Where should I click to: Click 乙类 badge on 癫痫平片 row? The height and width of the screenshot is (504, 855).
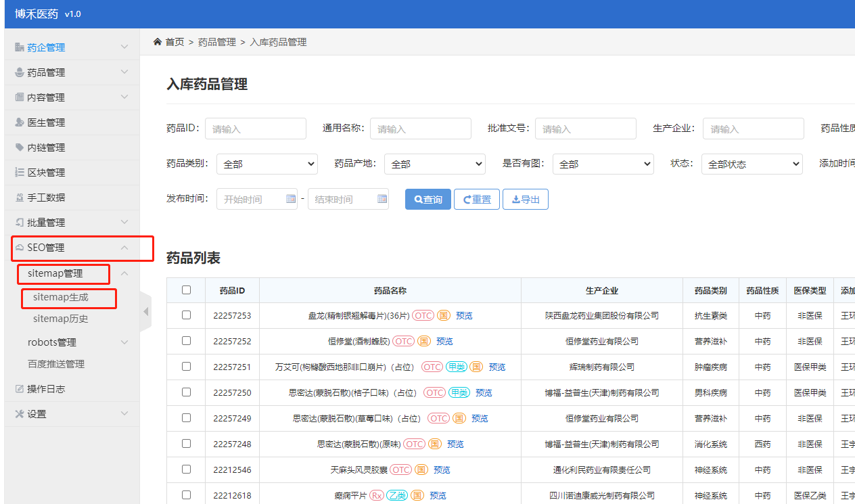397,495
